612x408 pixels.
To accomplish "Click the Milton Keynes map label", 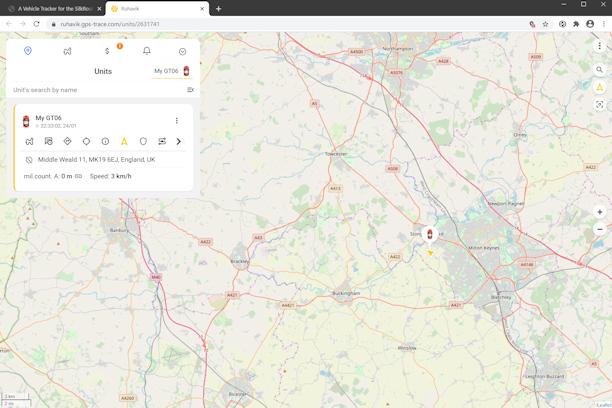I will click(x=484, y=248).
